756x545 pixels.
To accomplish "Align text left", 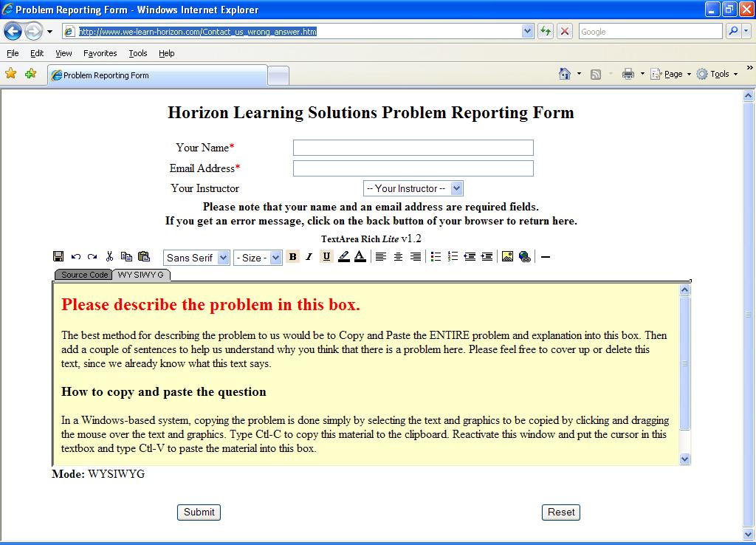I will [381, 257].
